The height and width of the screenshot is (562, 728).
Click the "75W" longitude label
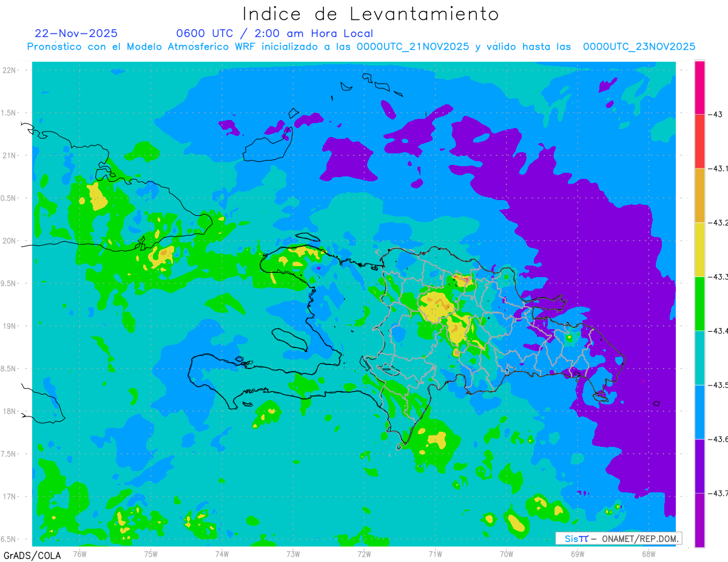[x=150, y=554]
